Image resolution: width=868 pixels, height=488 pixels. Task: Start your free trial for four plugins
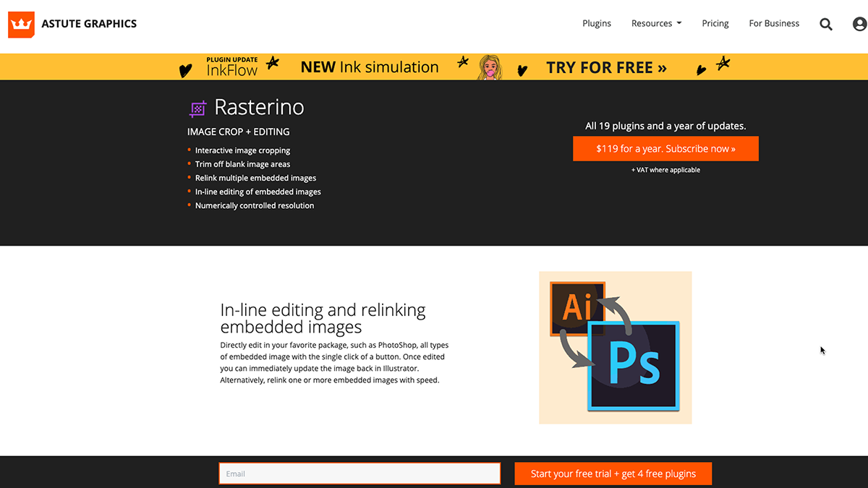[x=613, y=474]
